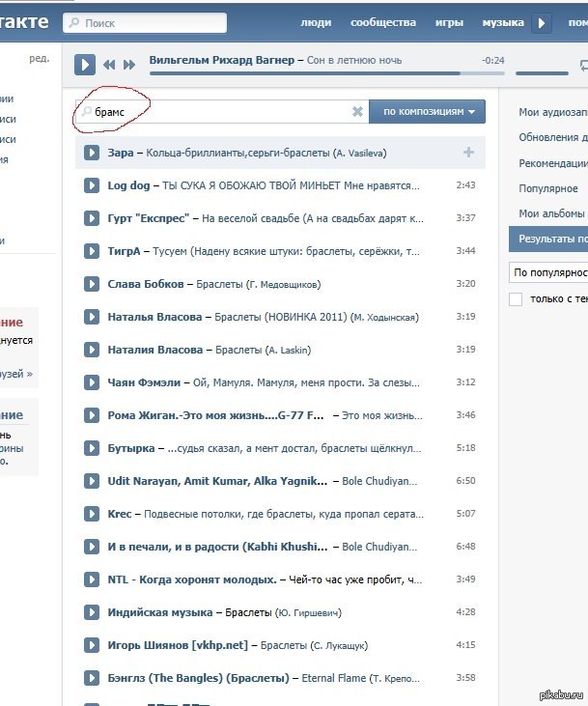
Task: Open artist link Зара
Action: click(121, 153)
